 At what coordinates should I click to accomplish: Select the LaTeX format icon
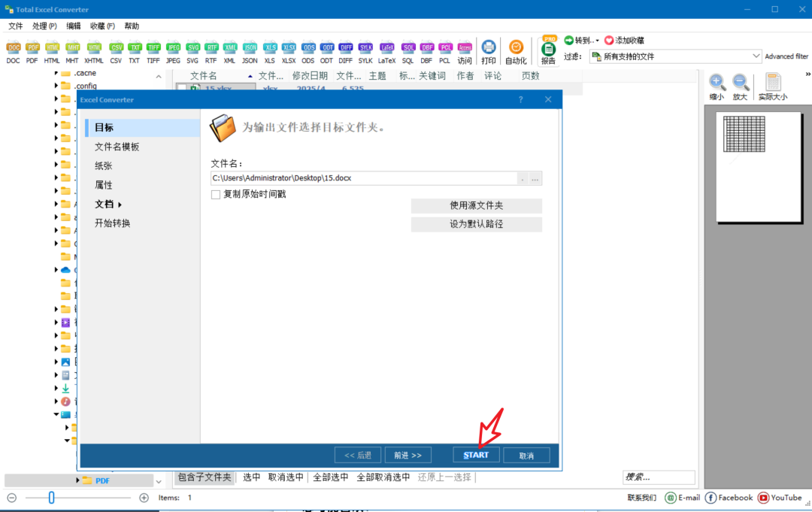[x=387, y=53]
